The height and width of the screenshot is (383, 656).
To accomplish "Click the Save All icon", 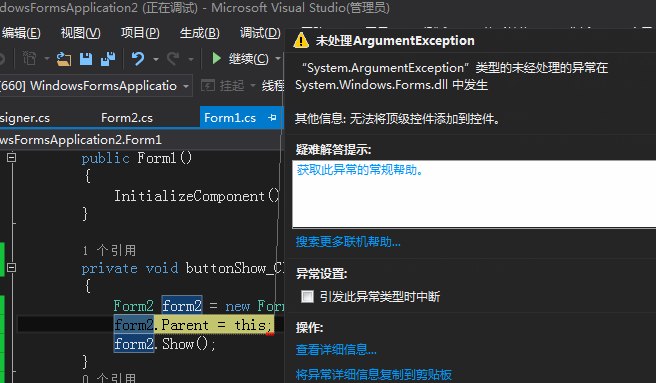I will point(108,59).
